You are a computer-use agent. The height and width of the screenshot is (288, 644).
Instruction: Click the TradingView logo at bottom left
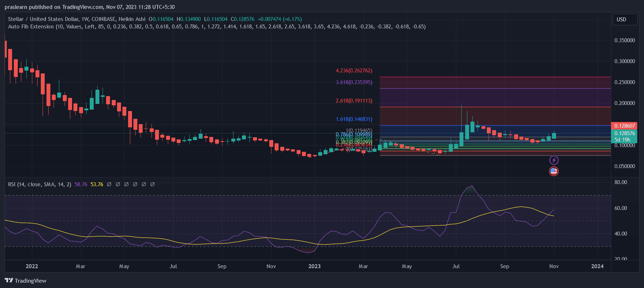pos(26,281)
